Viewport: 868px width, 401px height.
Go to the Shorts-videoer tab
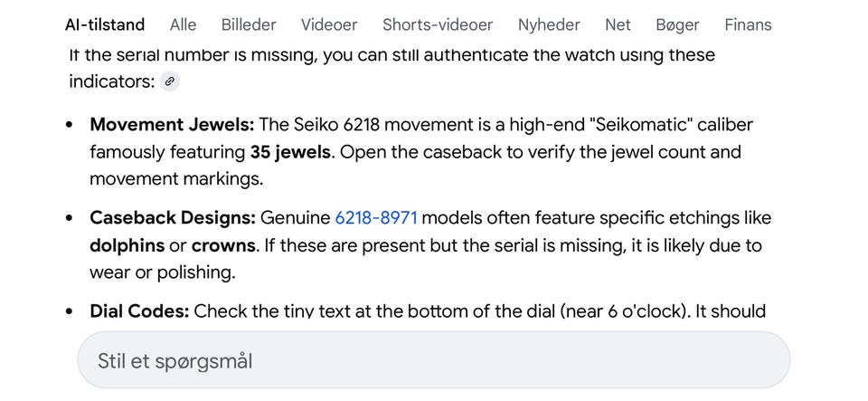pyautogui.click(x=438, y=24)
